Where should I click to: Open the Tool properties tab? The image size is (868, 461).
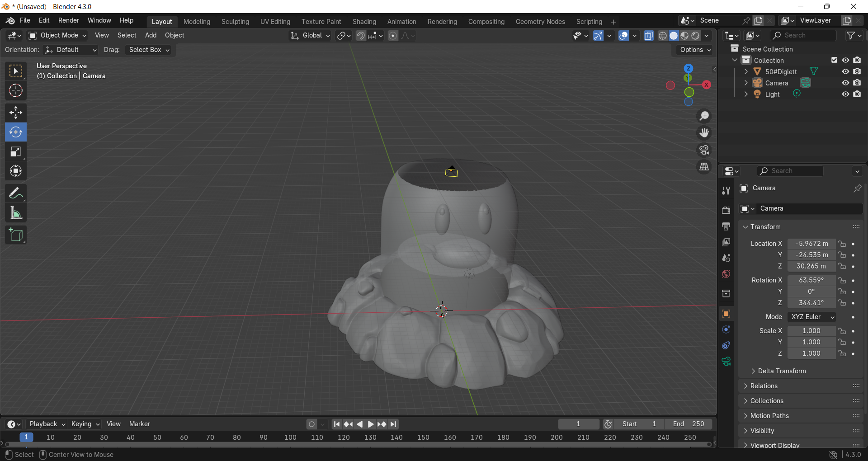coord(726,191)
